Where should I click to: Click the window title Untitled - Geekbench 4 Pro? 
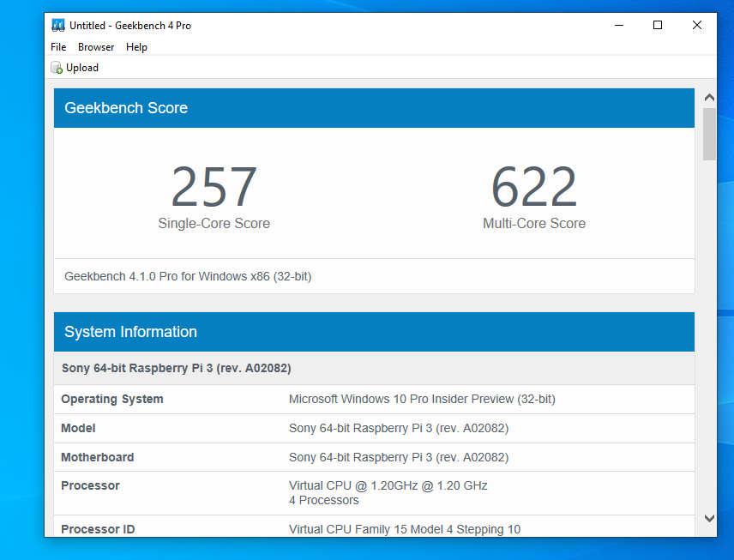tap(130, 26)
